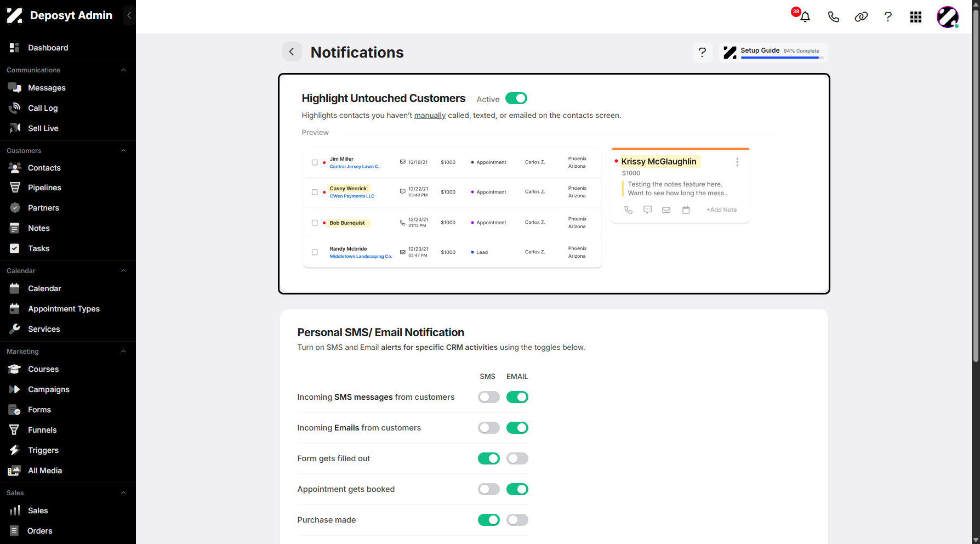This screenshot has width=980, height=544.
Task: Enable Email for Purchase made
Action: (x=517, y=520)
